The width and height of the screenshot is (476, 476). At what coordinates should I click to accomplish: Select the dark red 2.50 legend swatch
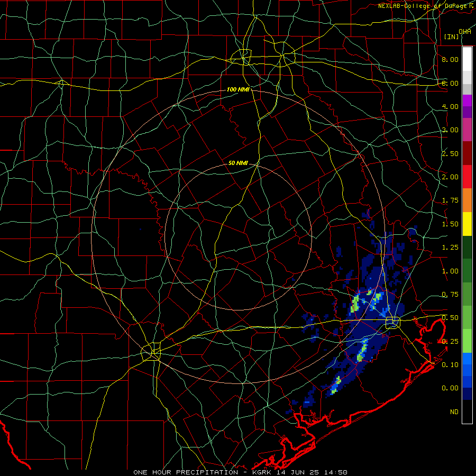467,153
